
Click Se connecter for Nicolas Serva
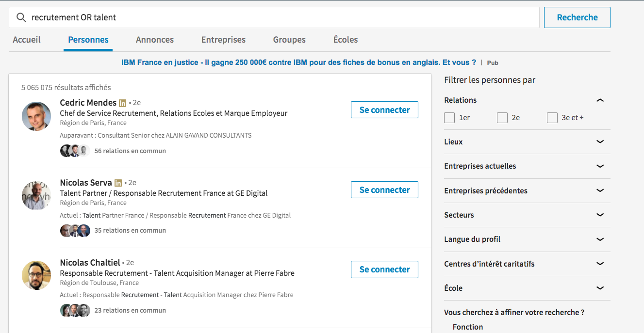[x=384, y=190]
